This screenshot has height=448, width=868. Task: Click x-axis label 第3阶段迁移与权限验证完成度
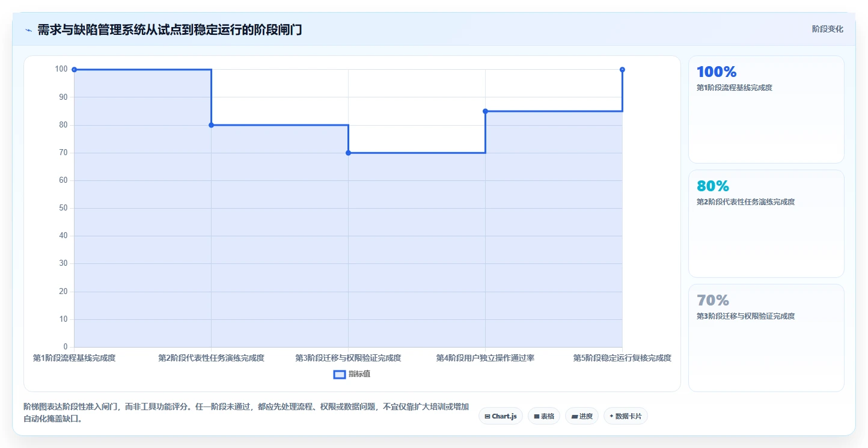(x=348, y=358)
